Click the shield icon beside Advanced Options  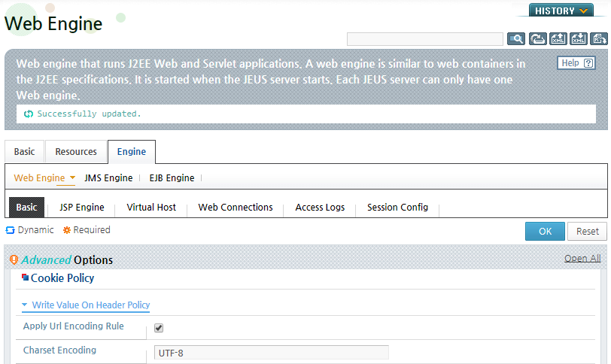[14, 259]
